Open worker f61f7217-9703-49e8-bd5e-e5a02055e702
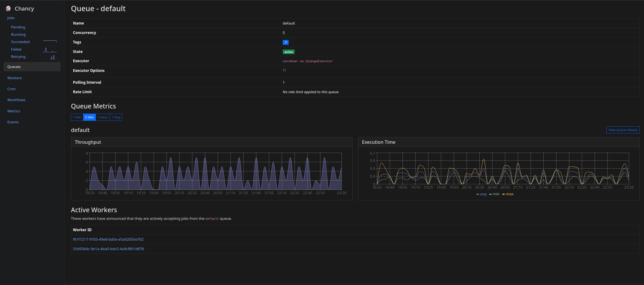 tap(108, 239)
